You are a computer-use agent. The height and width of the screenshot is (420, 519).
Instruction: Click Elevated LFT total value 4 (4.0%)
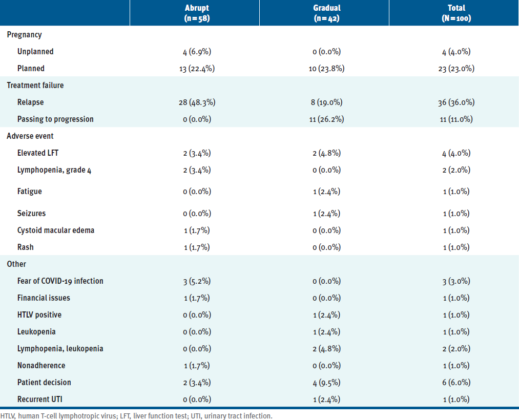(456, 153)
